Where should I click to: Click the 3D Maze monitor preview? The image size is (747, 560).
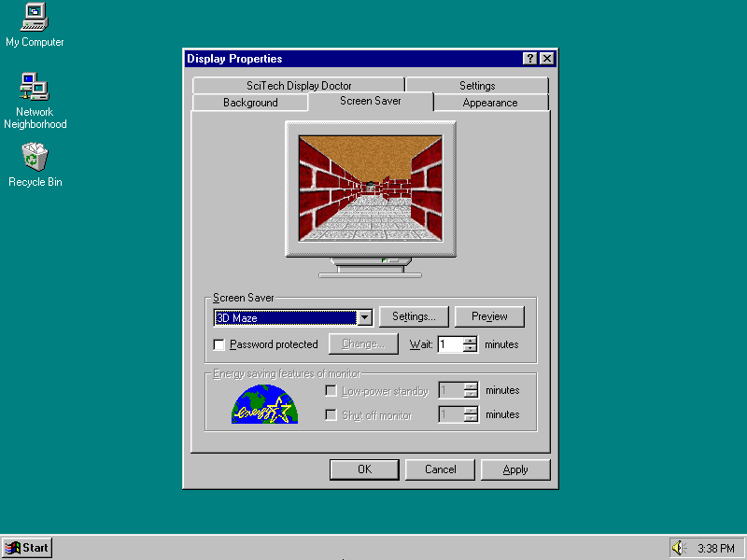(x=371, y=189)
